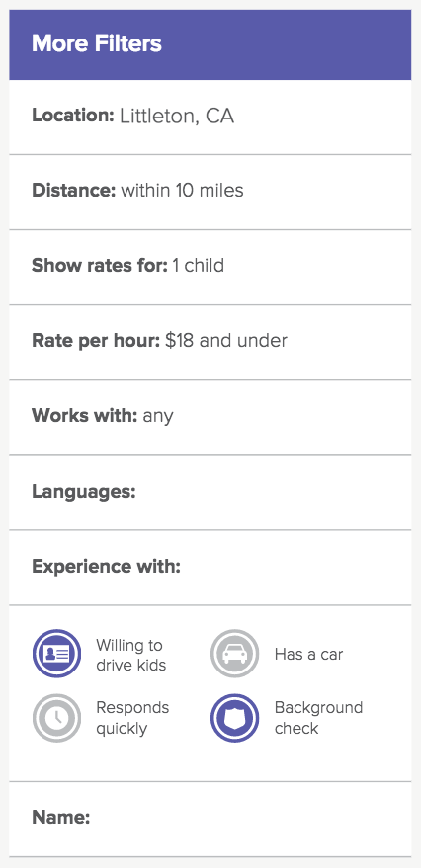
Task: Select the $18 and under rate value
Action: (x=226, y=340)
